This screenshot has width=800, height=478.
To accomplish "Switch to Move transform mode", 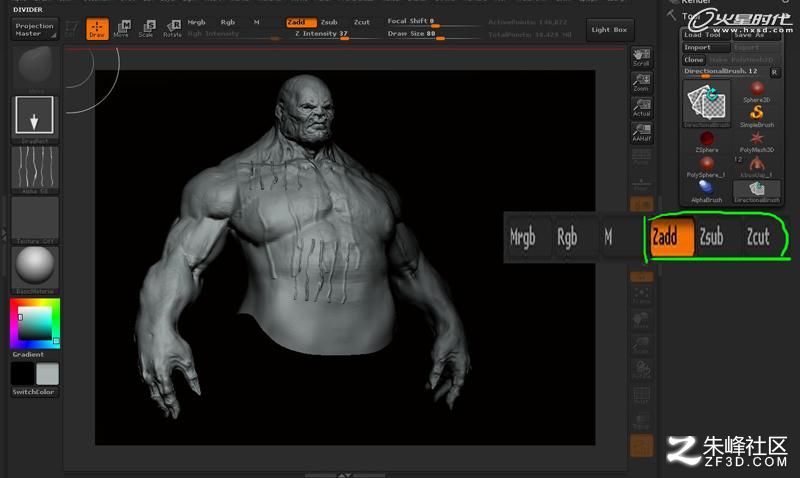I will [121, 29].
